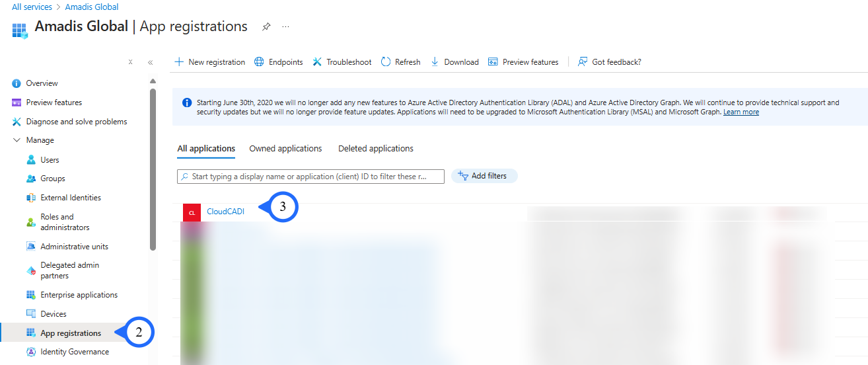This screenshot has width=868, height=365.
Task: Click the Roles and administrators icon
Action: click(x=30, y=222)
